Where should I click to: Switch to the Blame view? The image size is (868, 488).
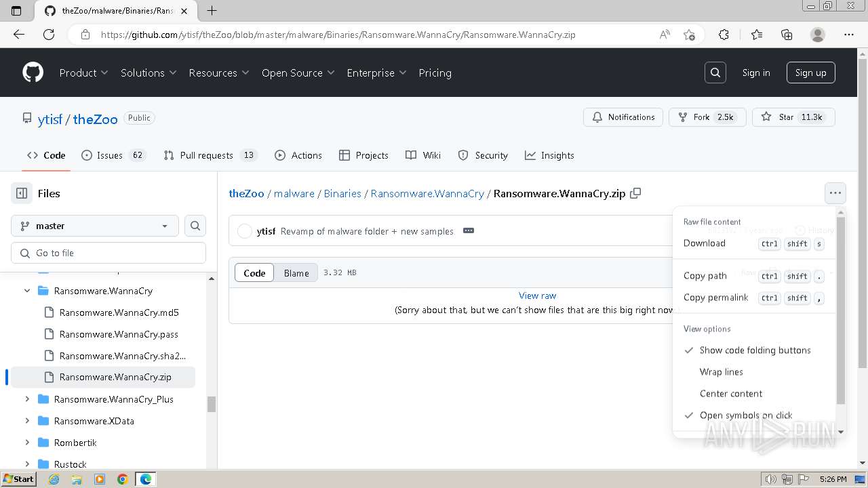click(x=296, y=273)
